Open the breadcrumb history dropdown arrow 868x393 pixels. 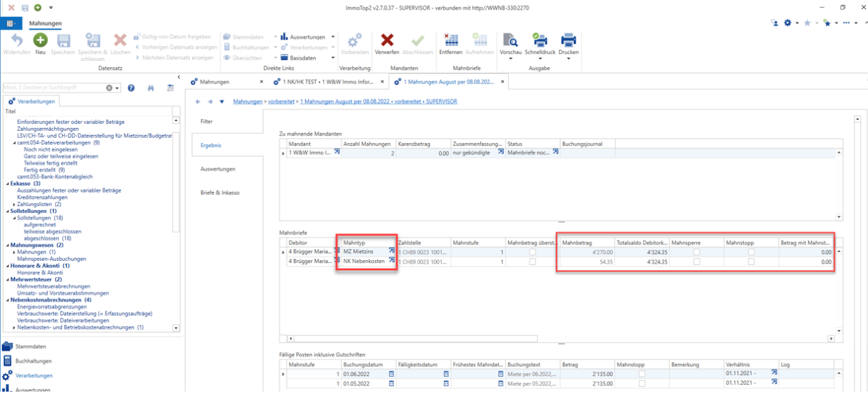coord(222,101)
